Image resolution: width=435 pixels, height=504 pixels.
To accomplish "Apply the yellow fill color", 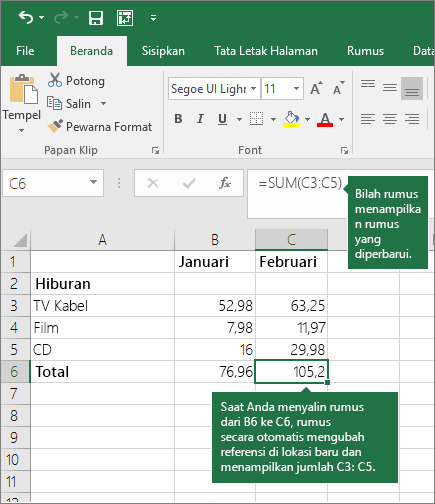I will pyautogui.click(x=291, y=119).
